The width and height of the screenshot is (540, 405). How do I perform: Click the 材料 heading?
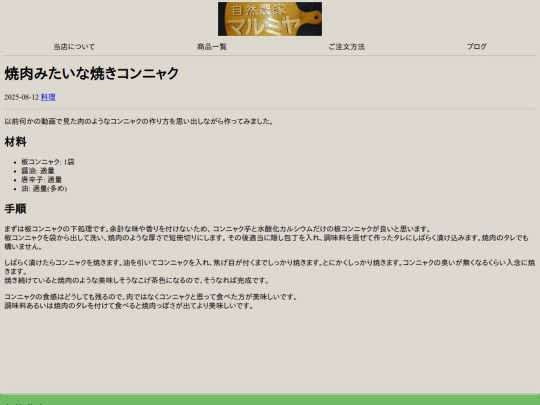(x=15, y=142)
